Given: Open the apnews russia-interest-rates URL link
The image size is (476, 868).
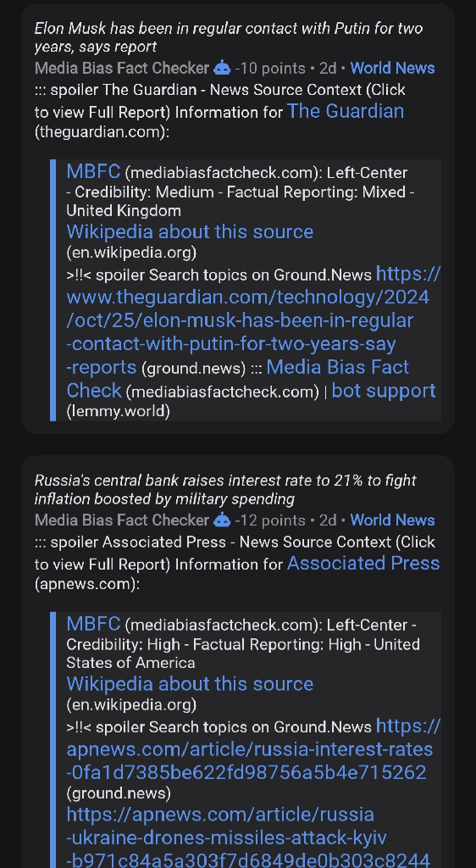Looking at the screenshot, I should [253, 748].
